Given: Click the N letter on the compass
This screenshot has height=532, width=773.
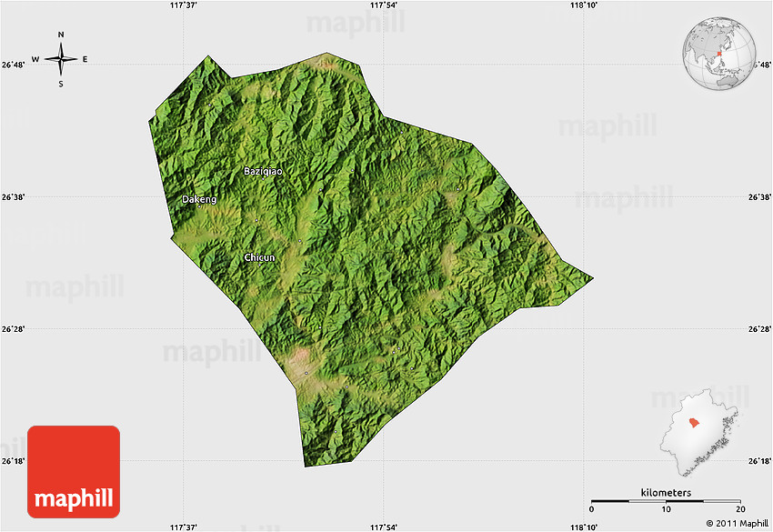Looking at the screenshot, I should (x=61, y=35).
